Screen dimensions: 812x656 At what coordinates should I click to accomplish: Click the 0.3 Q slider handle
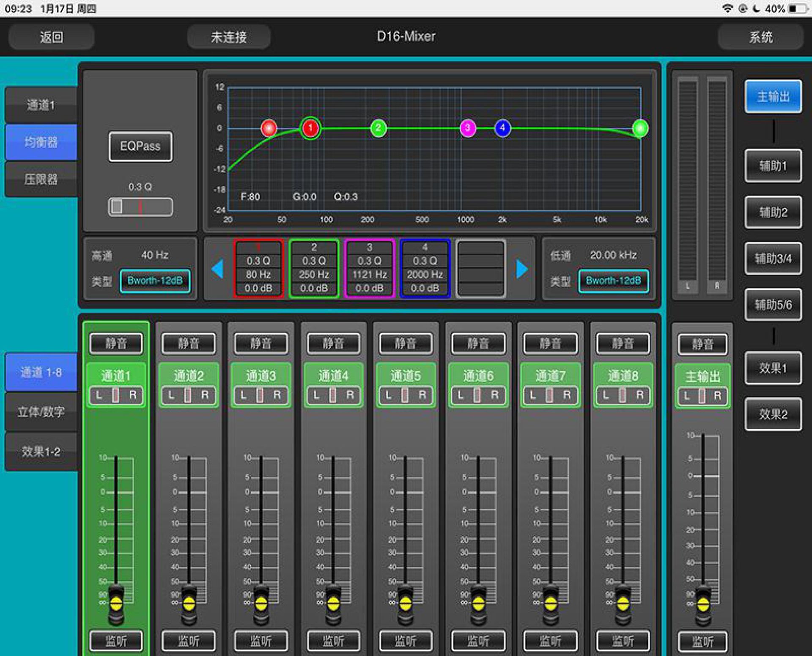click(x=116, y=207)
